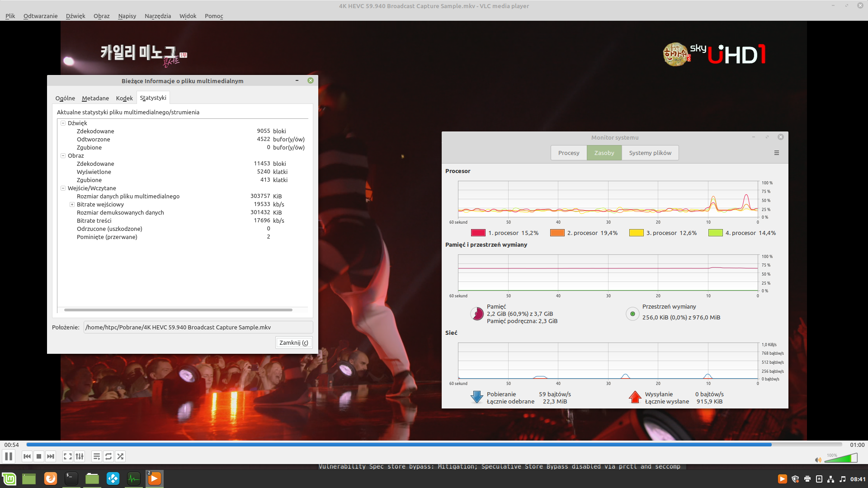
Task: Click the Wysyłanie red arrow icon
Action: pos(635,397)
